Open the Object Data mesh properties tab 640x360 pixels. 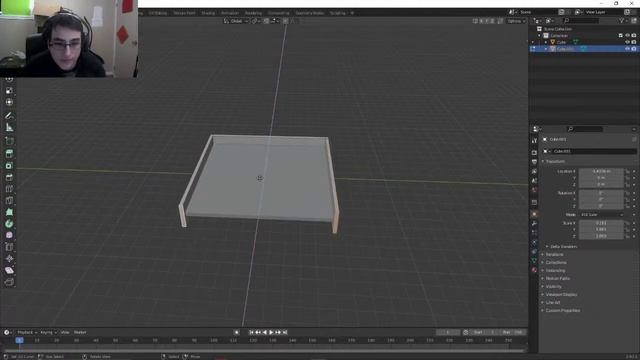534,260
